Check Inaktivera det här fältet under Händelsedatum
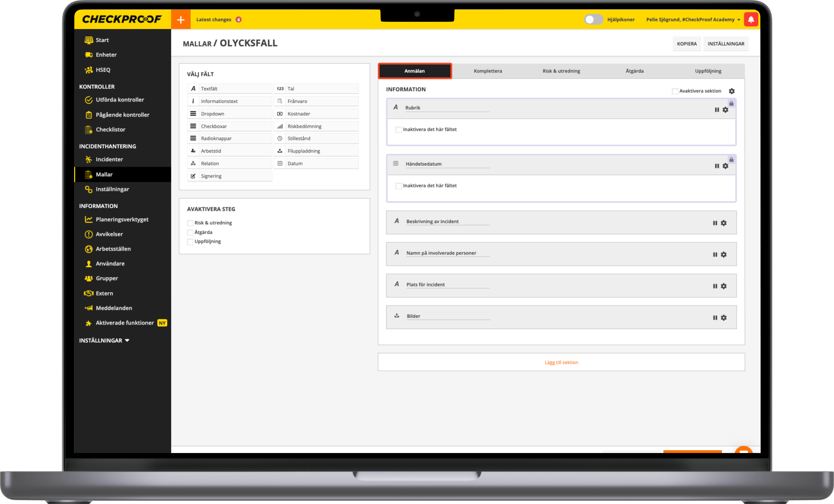The height and width of the screenshot is (504, 834). pyautogui.click(x=399, y=186)
